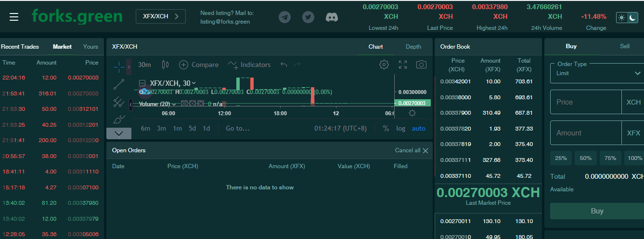644x239 pixels.
Task: Take a chart snapshot with camera icon
Action: coord(421,65)
